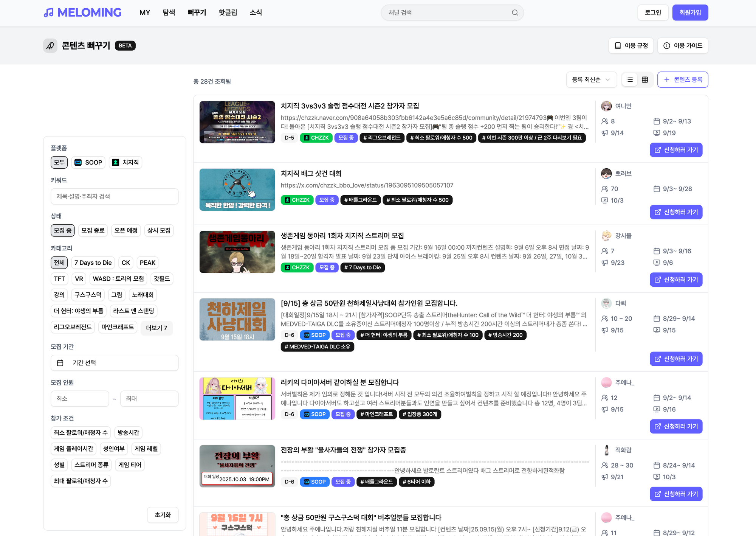Switch to grid view layout icon
This screenshot has height=536, width=756.
click(x=645, y=80)
